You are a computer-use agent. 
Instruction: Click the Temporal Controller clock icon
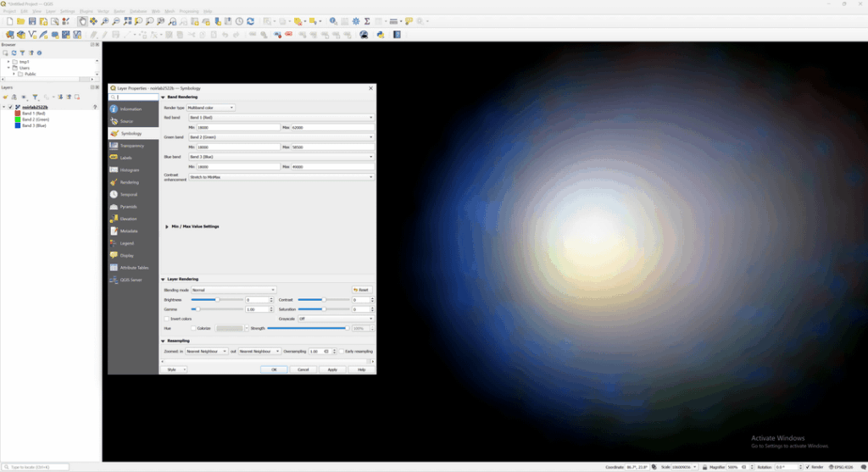click(x=239, y=21)
